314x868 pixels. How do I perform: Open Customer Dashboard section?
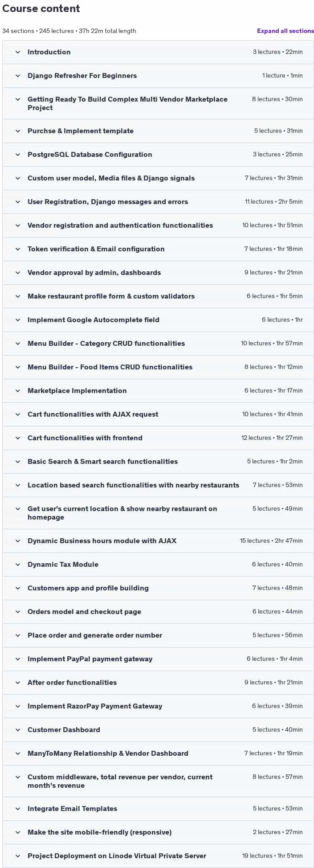pyautogui.click(x=158, y=730)
